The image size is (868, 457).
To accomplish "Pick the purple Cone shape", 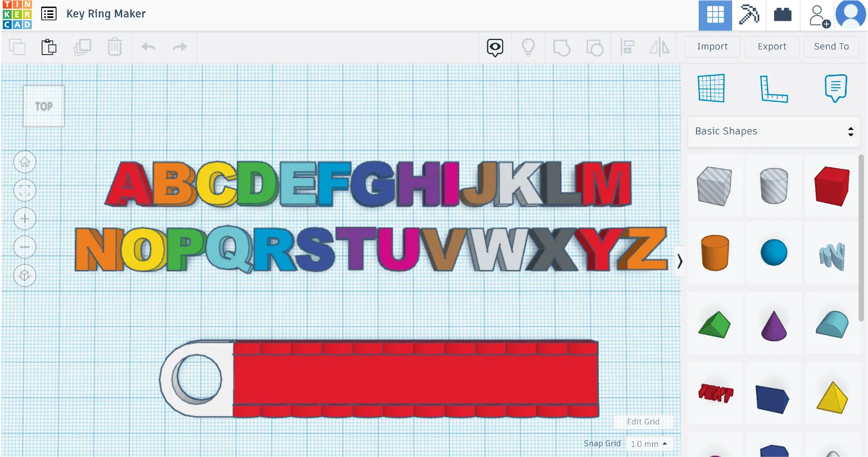I will (x=774, y=325).
